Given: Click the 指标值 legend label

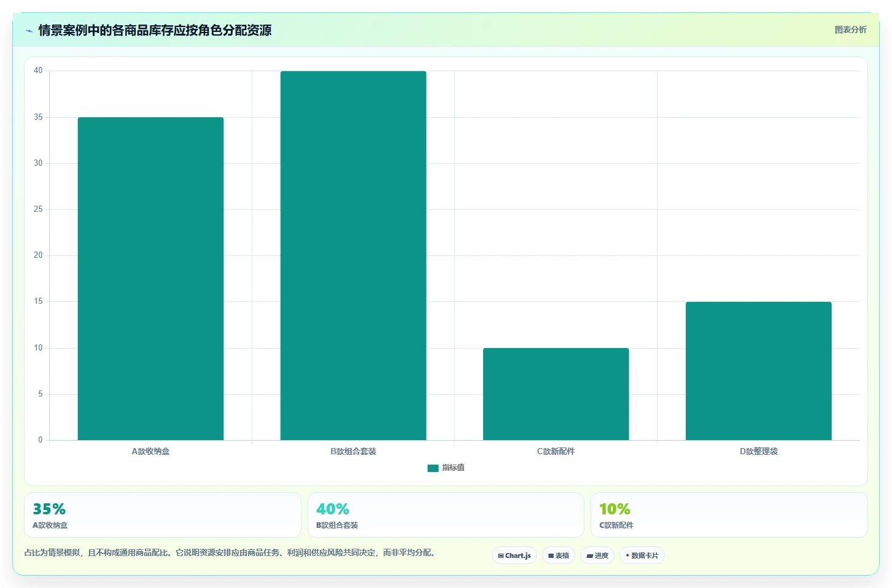Looking at the screenshot, I should tap(453, 468).
